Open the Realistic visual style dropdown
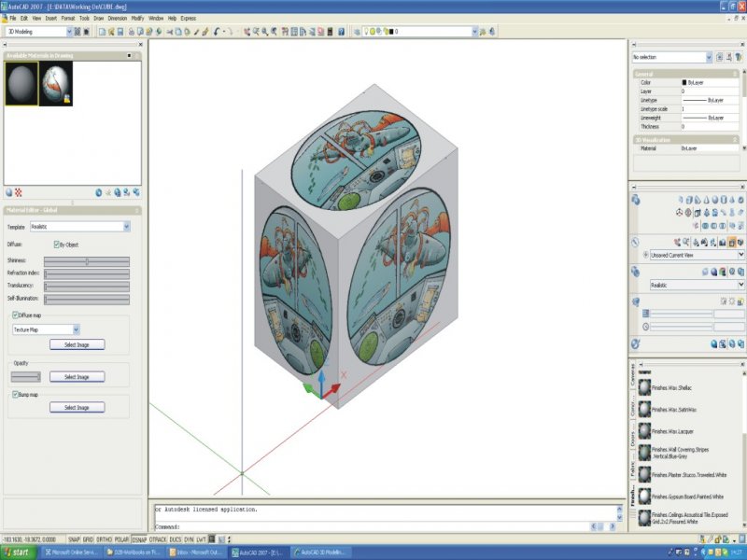This screenshot has width=747, height=560. point(740,285)
